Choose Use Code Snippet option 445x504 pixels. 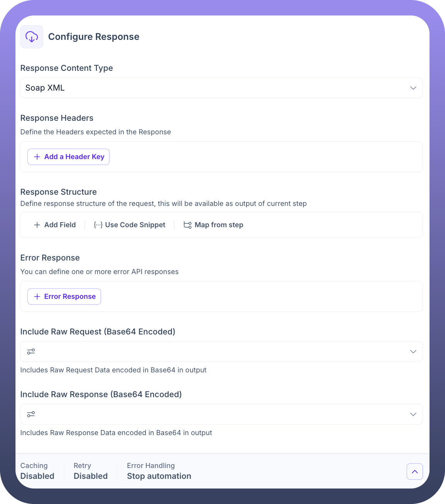point(135,225)
